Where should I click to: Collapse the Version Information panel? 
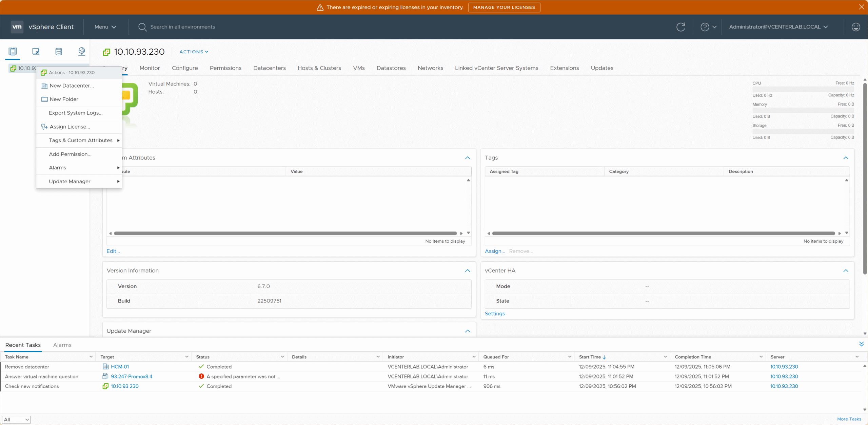[x=468, y=271]
